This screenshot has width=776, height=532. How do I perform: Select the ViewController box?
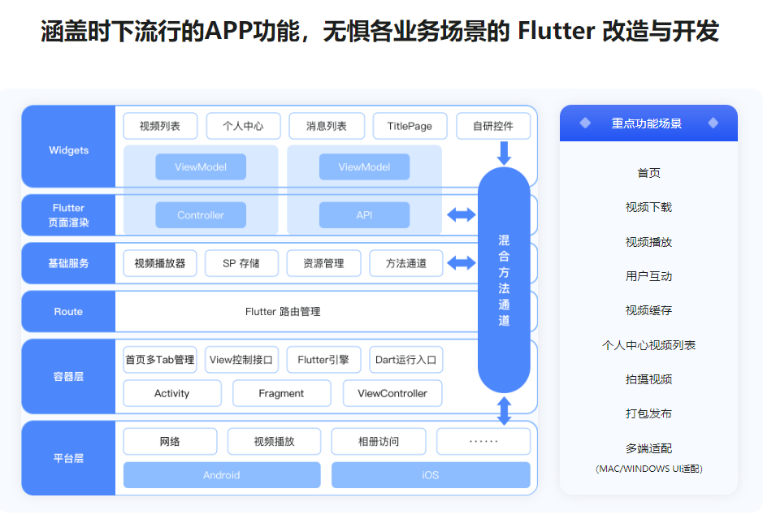pyautogui.click(x=392, y=393)
